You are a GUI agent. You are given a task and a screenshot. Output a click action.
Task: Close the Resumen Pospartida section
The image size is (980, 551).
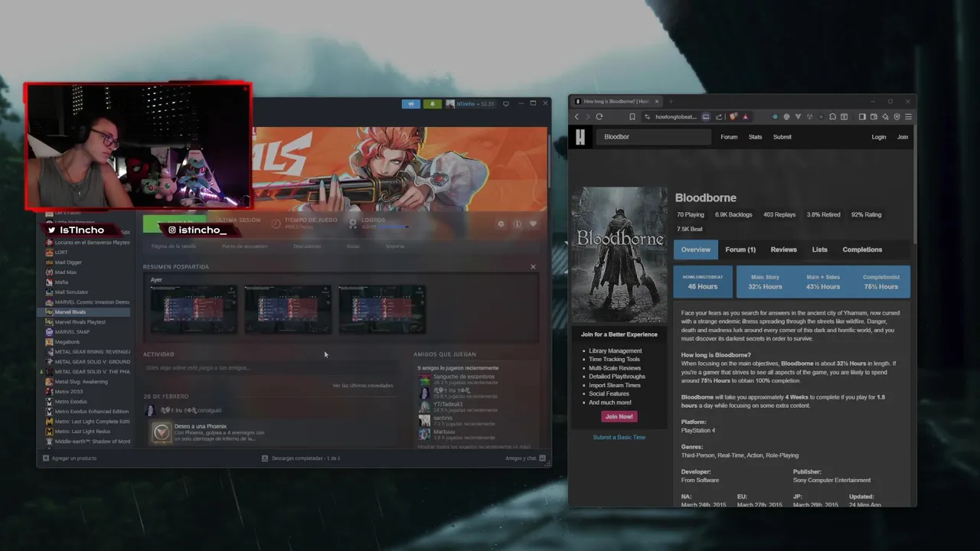click(x=533, y=266)
